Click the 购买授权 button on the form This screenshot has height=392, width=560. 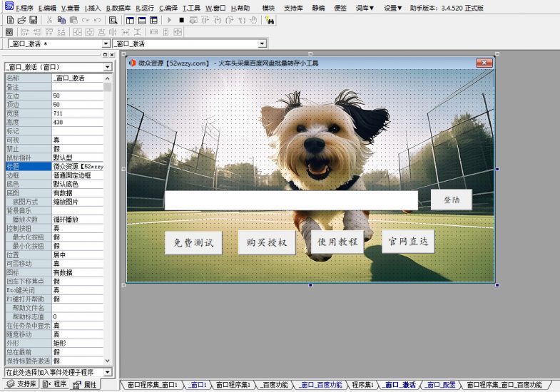point(266,242)
